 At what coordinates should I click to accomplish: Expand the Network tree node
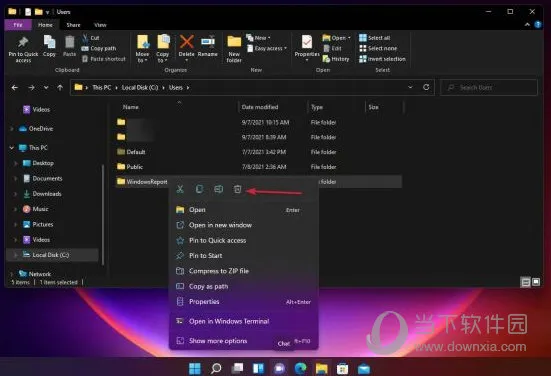12,274
